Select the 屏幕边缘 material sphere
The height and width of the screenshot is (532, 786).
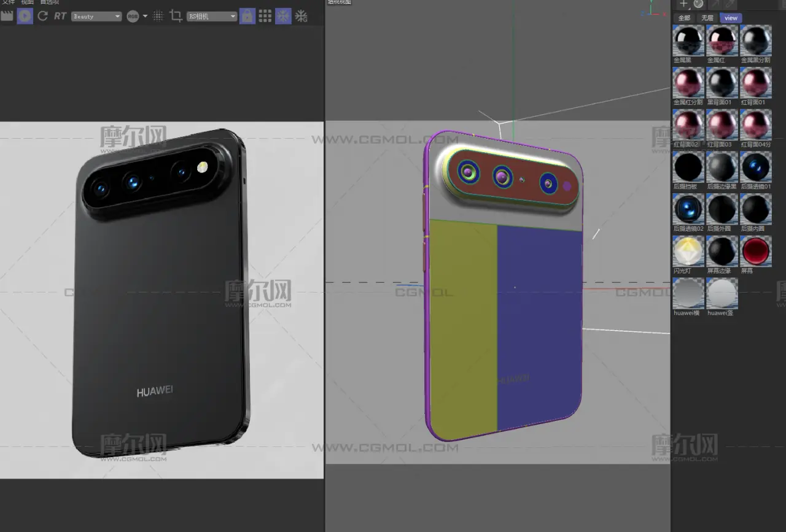(x=722, y=251)
